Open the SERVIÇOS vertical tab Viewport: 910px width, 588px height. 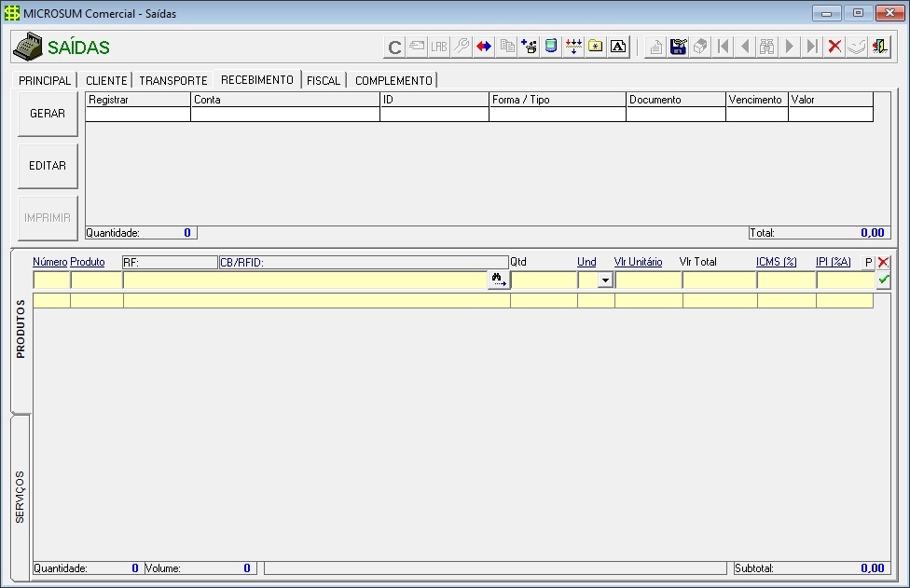(x=21, y=498)
